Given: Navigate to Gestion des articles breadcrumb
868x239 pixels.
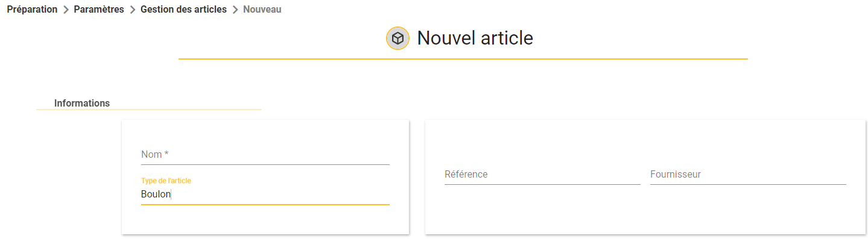Looking at the screenshot, I should pyautogui.click(x=183, y=10).
